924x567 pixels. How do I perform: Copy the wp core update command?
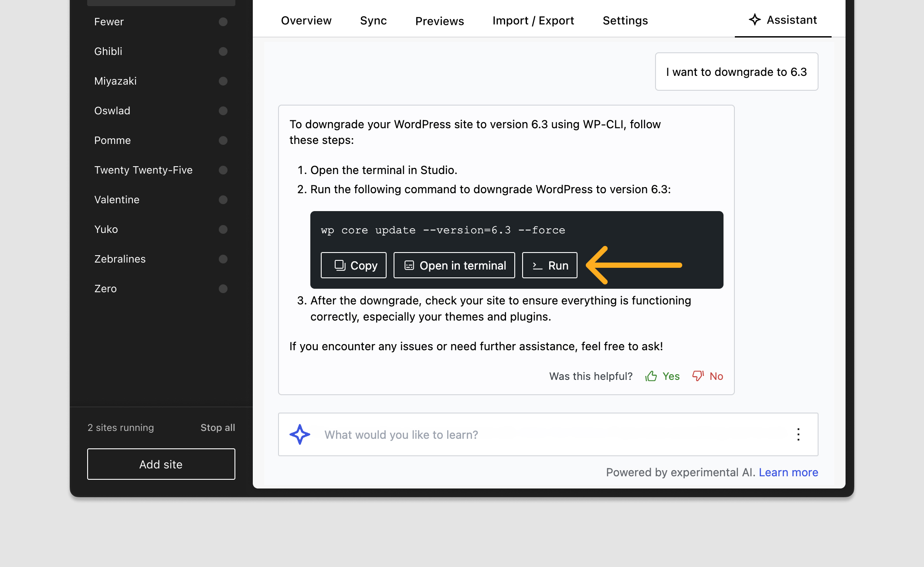pyautogui.click(x=353, y=265)
